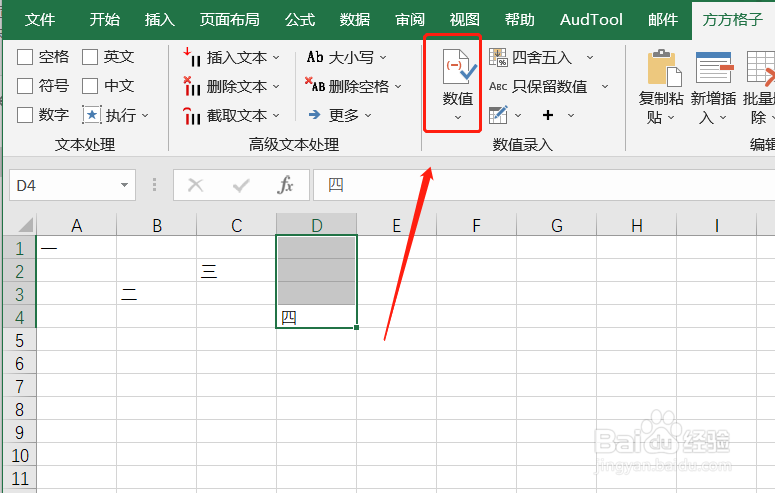Click cell A1 containing 一

coord(77,248)
